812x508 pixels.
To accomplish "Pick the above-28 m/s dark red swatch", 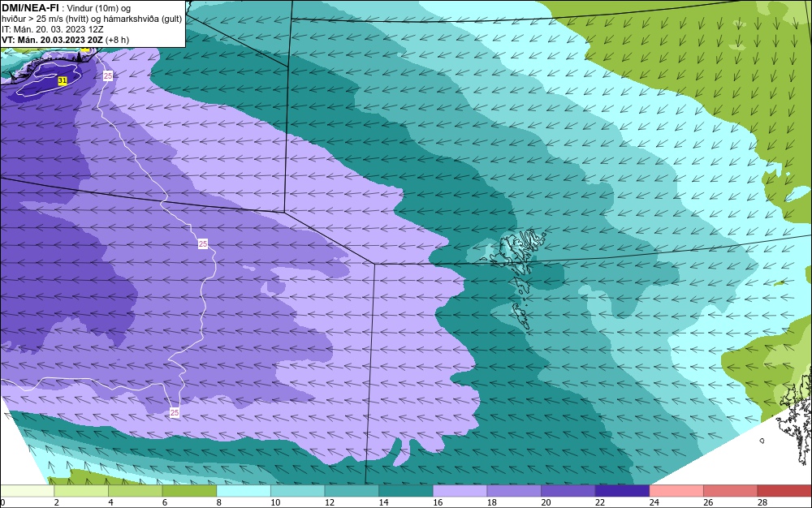I will coord(784,491).
